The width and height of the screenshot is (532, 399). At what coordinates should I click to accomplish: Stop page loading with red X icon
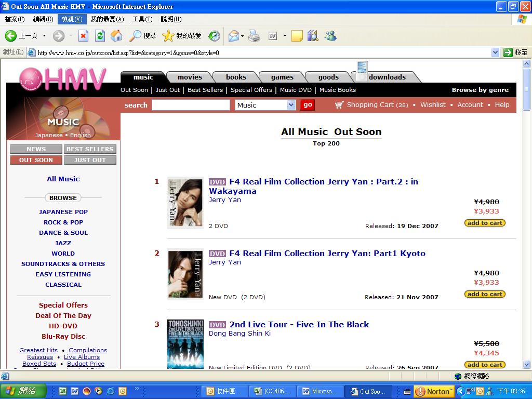coord(83,36)
